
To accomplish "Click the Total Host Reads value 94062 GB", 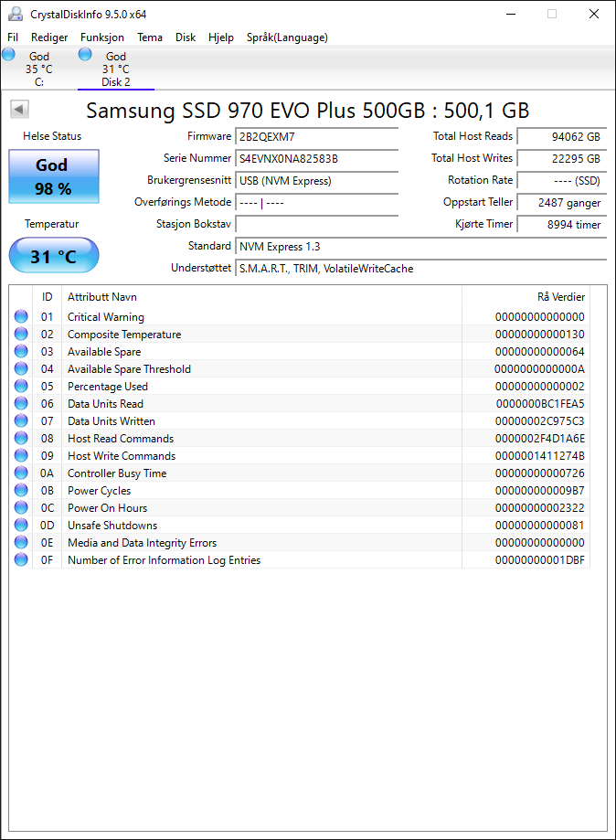I will 562,136.
